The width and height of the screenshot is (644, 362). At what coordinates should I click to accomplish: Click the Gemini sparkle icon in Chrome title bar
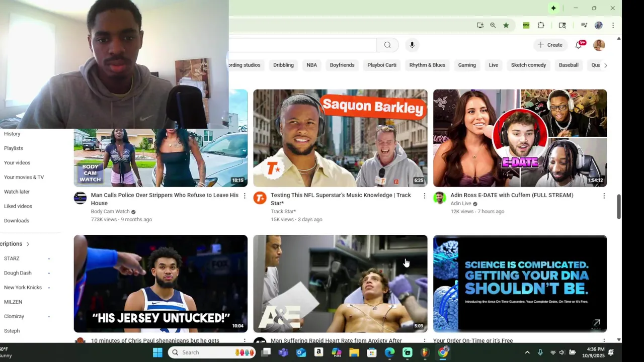pos(553,8)
